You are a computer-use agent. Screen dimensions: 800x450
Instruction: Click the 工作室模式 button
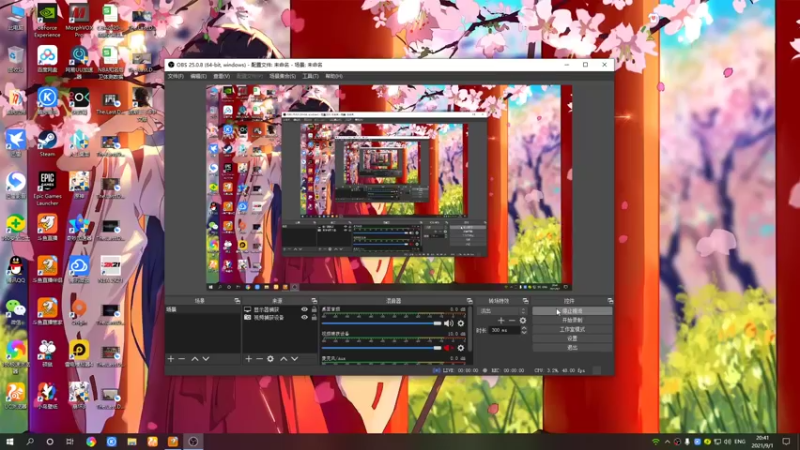[x=572, y=329]
